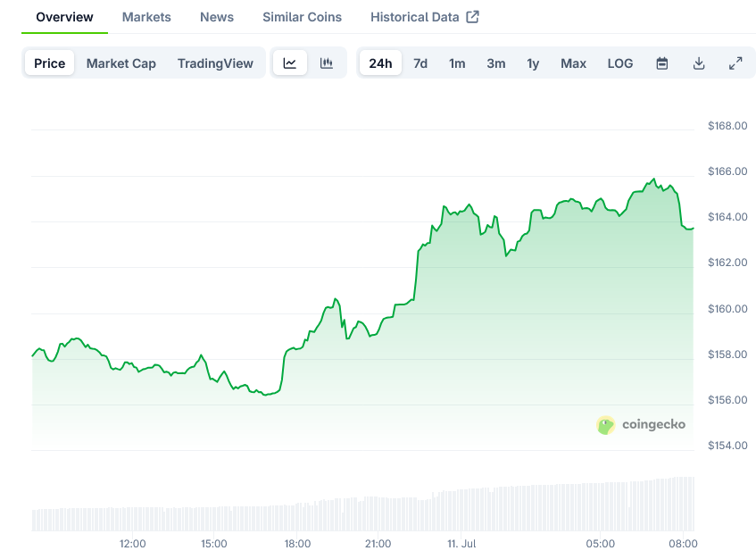Click the external link icon beside Historical Data

473,17
